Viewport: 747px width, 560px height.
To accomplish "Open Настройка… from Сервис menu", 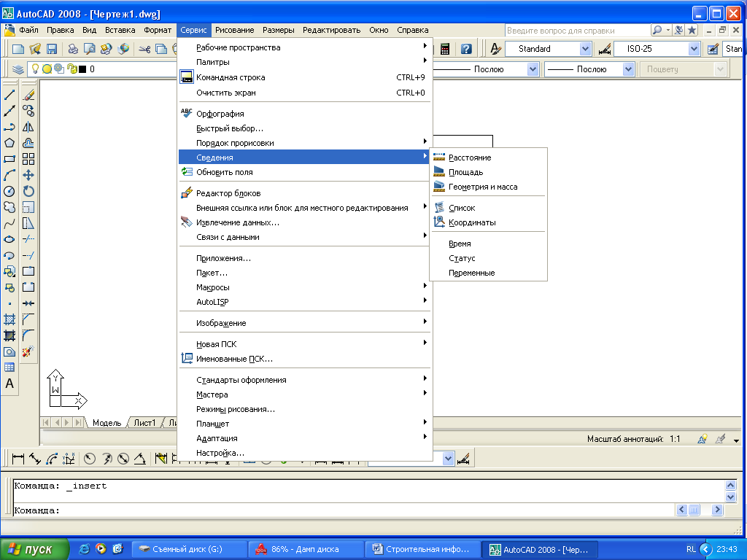I will click(x=305, y=453).
